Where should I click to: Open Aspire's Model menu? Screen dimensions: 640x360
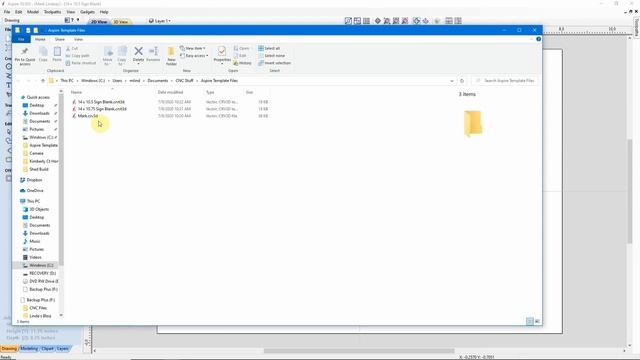[33, 12]
